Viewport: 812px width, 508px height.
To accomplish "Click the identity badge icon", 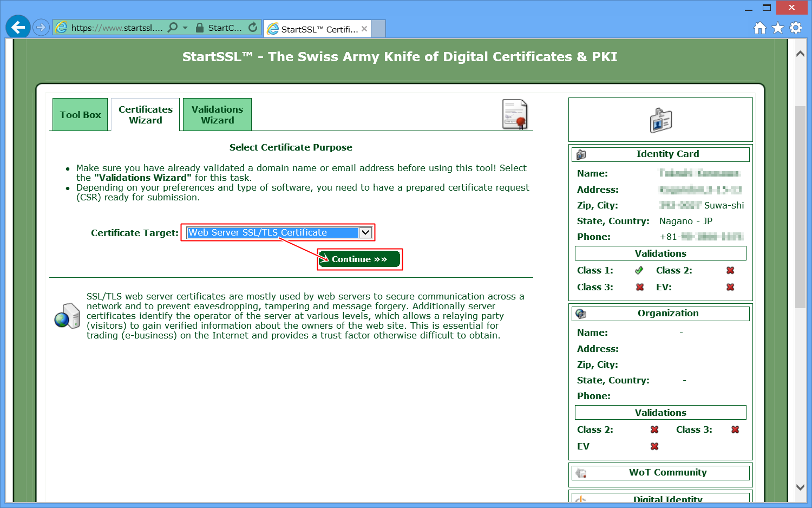I will (660, 120).
